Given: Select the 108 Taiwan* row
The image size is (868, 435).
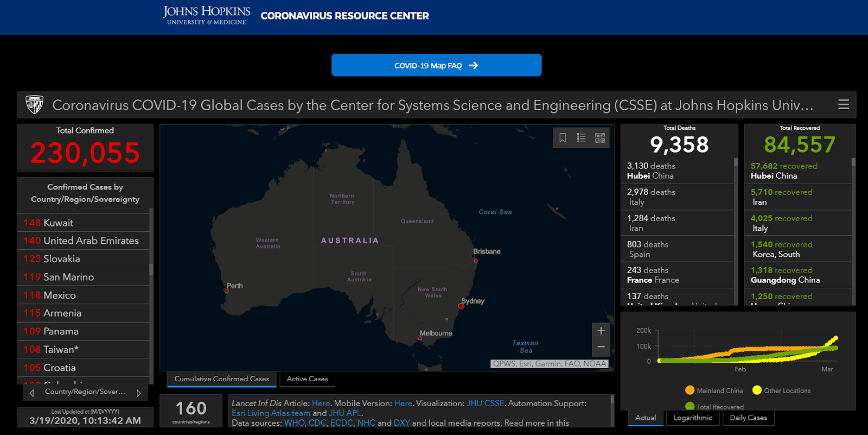Looking at the screenshot, I should [83, 350].
